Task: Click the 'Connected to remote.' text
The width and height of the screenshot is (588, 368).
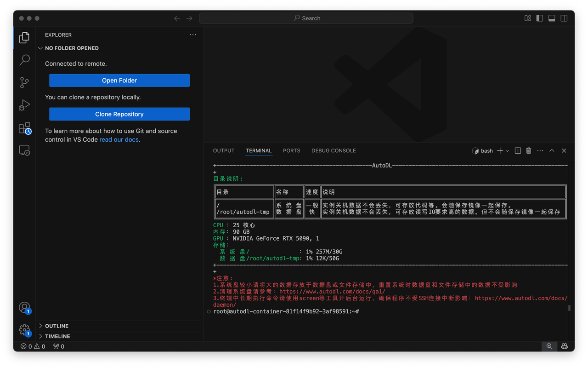Action: (76, 64)
